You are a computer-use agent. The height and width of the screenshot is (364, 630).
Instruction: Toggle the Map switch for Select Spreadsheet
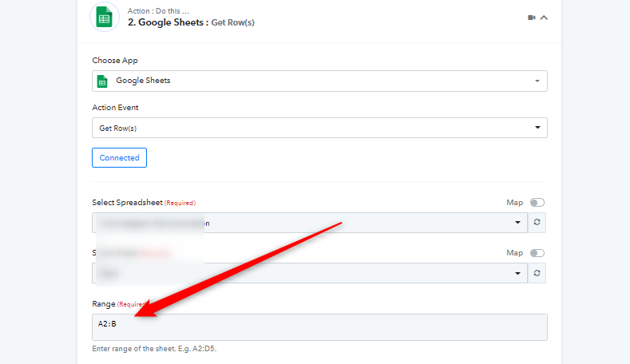pyautogui.click(x=537, y=203)
